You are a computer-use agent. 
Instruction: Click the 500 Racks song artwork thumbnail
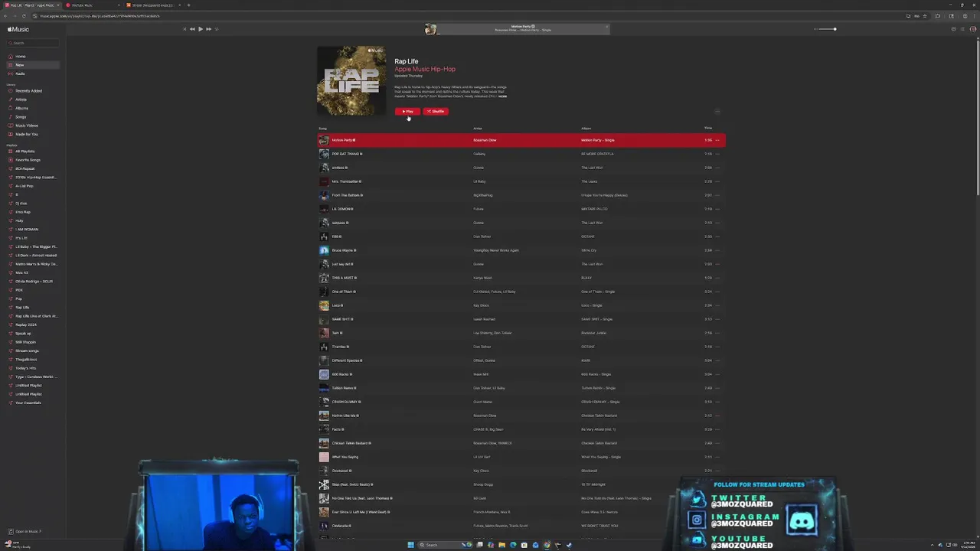click(324, 374)
